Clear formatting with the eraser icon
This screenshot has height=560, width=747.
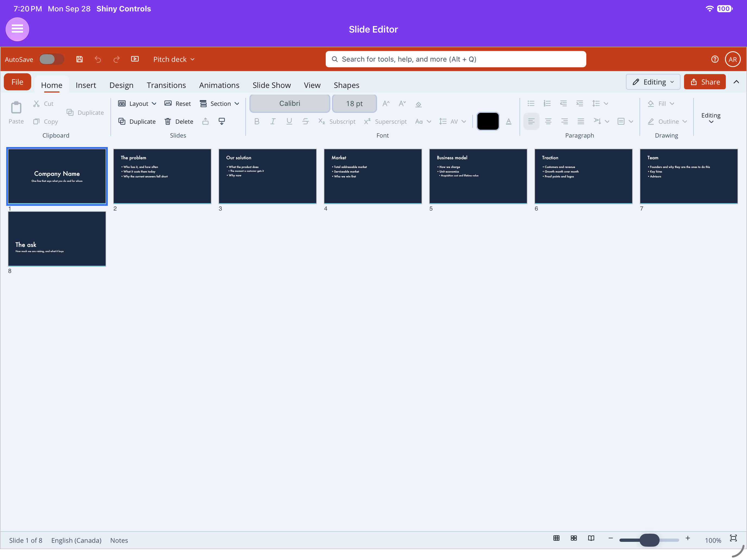[418, 104]
